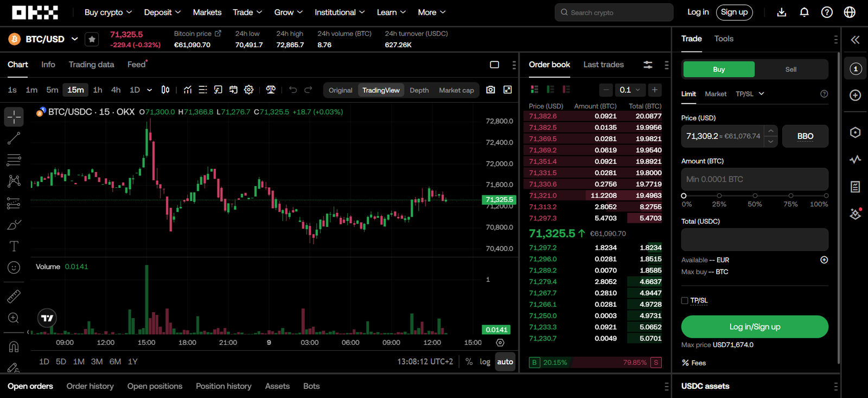Set amount slider to 100%

(x=826, y=196)
